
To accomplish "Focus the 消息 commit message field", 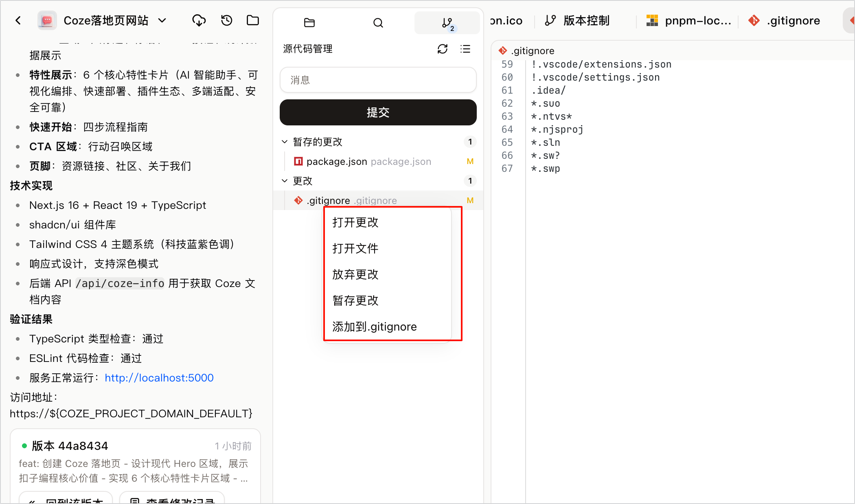I will [x=378, y=80].
